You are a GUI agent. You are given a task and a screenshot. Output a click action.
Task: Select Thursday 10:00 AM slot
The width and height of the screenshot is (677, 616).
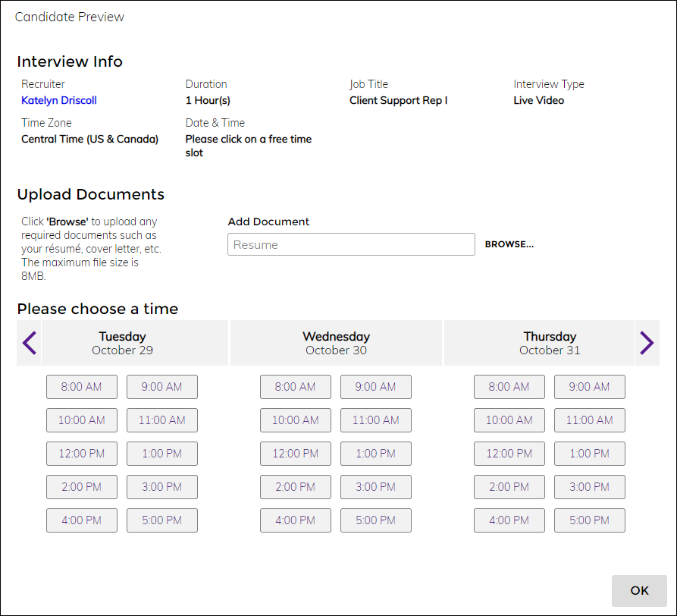(x=509, y=420)
